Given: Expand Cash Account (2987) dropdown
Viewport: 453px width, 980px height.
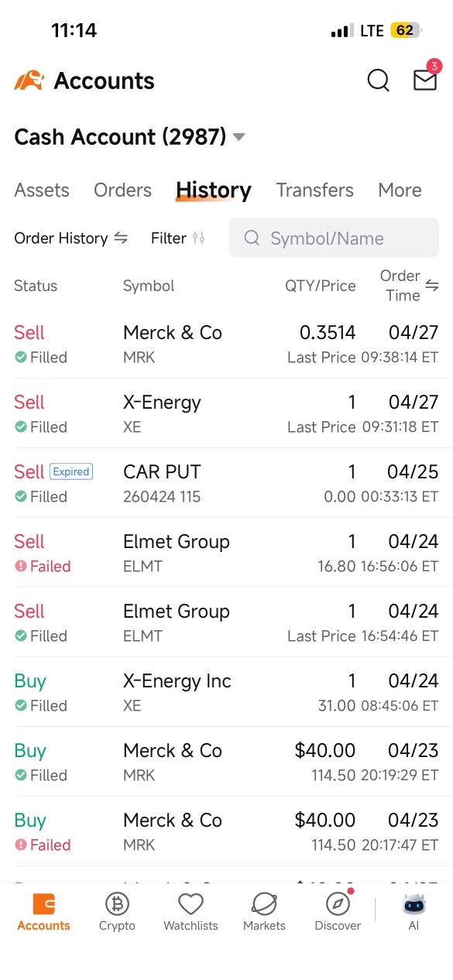Looking at the screenshot, I should click(239, 137).
